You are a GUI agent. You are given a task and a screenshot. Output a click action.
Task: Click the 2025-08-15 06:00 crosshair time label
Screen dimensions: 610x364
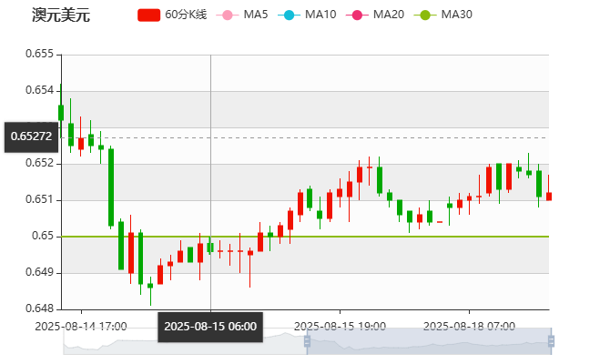tap(210, 327)
